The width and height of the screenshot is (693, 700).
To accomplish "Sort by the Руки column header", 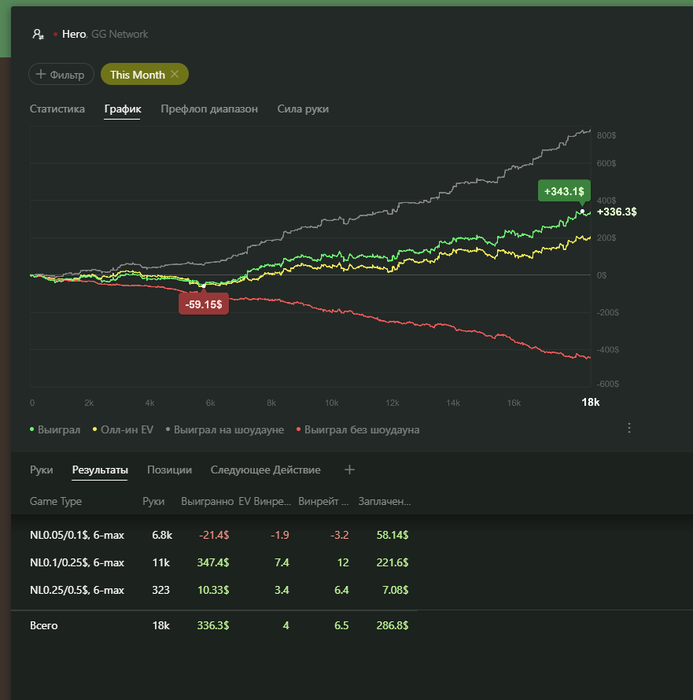I will point(153,501).
